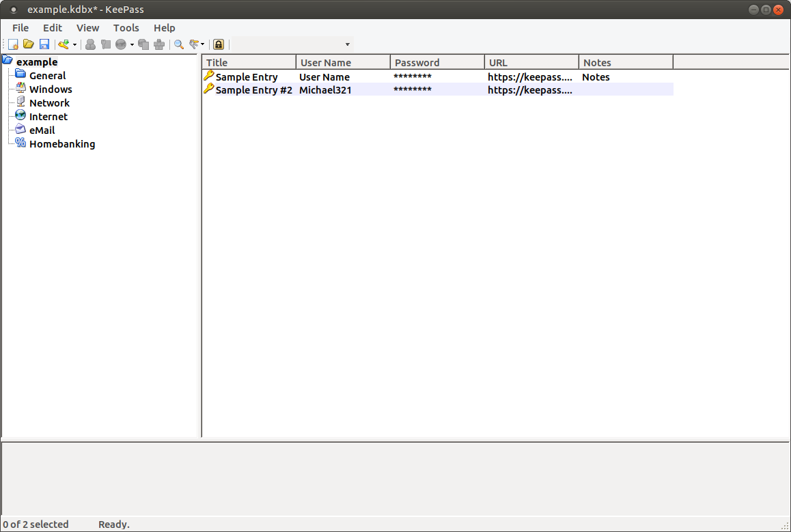
Task: Close the KeePass window
Action: [779, 10]
